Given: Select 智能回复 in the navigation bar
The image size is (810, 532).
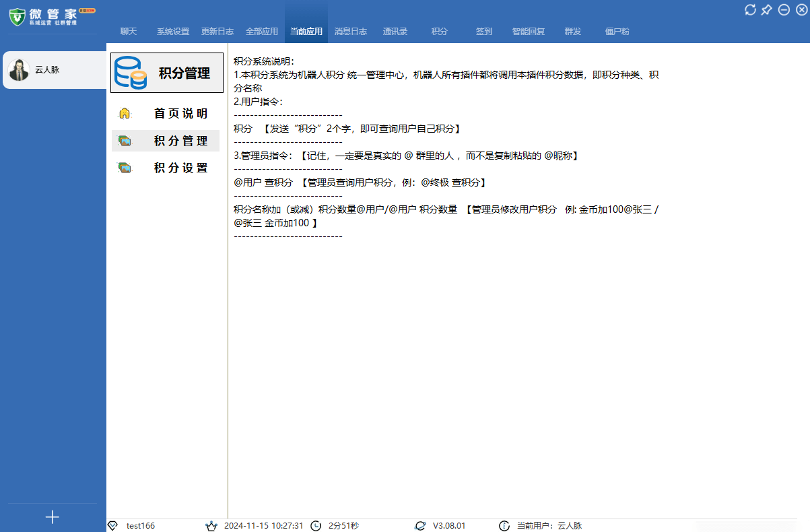Looking at the screenshot, I should (x=528, y=31).
